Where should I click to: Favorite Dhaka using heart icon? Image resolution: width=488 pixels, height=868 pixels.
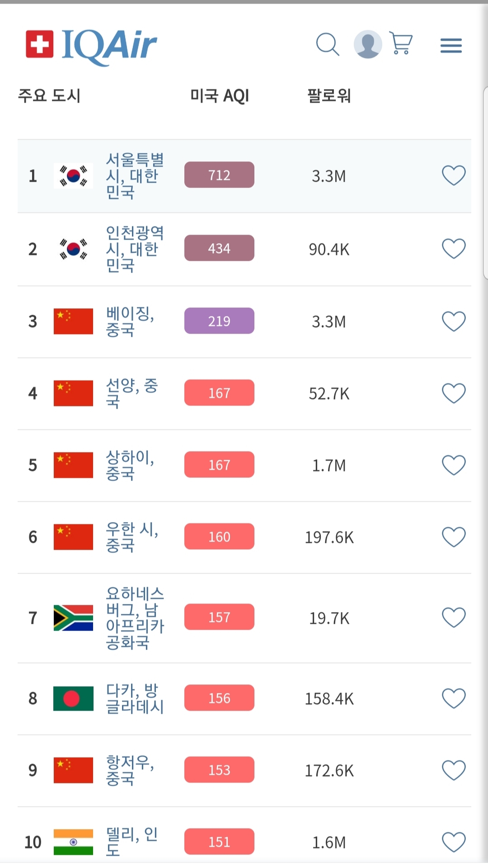click(453, 698)
